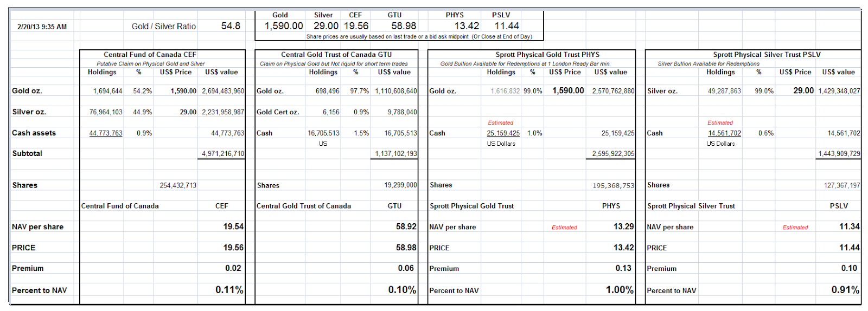Select the ratio value 54.8
The image size is (868, 311).
click(231, 26)
